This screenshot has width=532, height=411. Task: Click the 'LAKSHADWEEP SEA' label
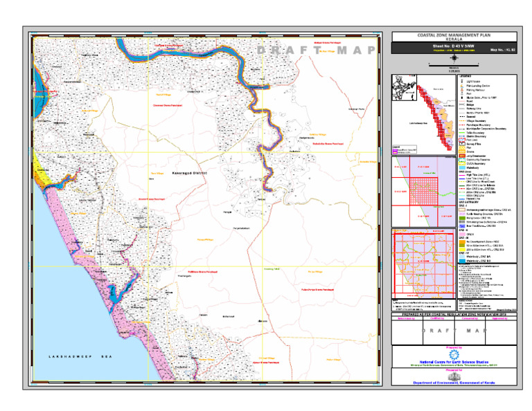(x=80, y=356)
